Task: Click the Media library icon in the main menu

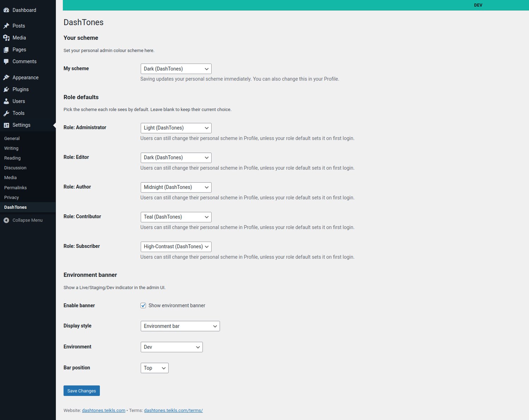Action: coord(6,38)
